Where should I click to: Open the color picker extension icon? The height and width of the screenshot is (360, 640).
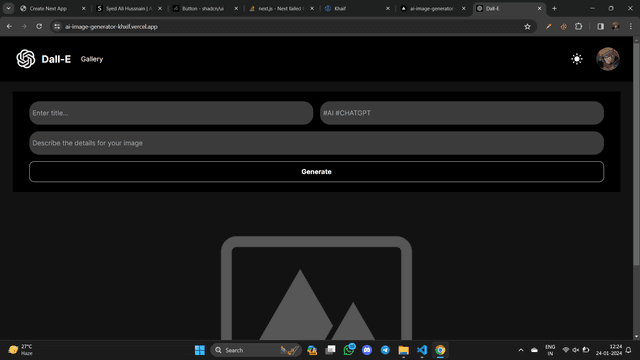point(549,27)
